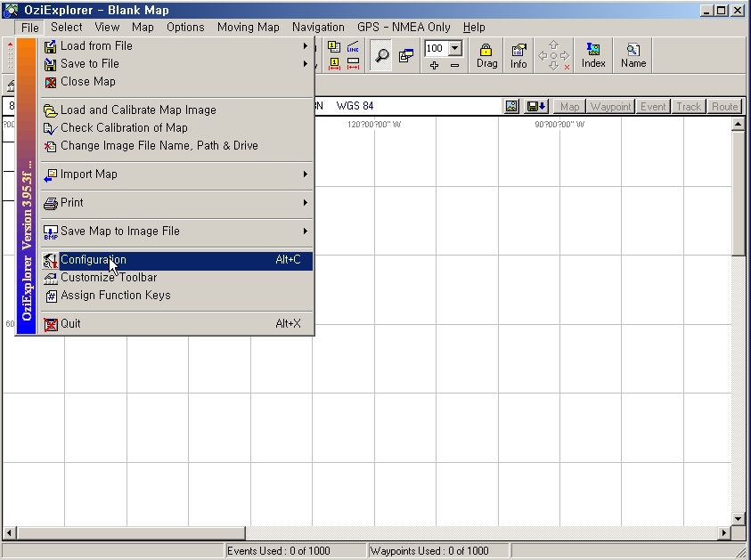
Task: Click the vertical scrollbar thumb
Action: [x=738, y=193]
